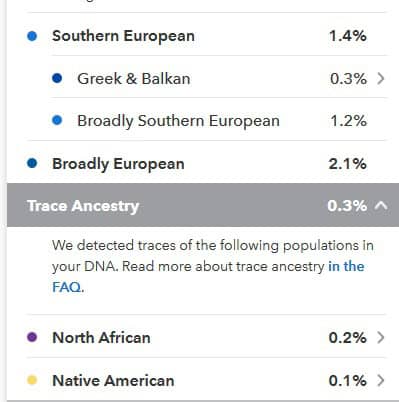Click the Southern European 1.4% value

pos(348,36)
